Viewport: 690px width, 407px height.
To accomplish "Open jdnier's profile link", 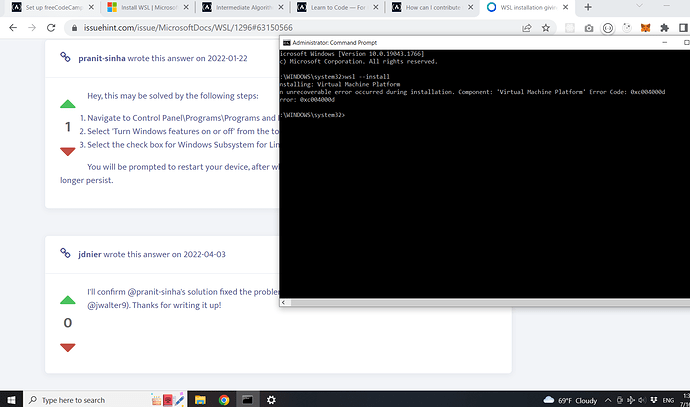I will (90, 254).
